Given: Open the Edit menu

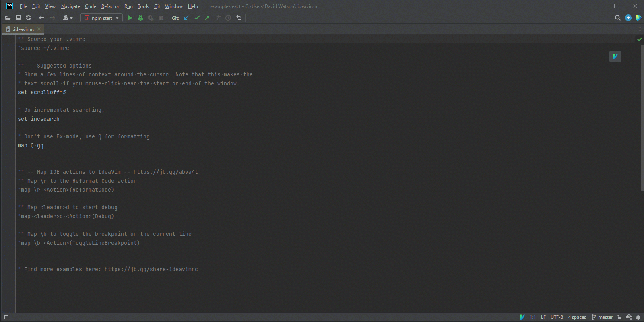Looking at the screenshot, I should coord(36,6).
